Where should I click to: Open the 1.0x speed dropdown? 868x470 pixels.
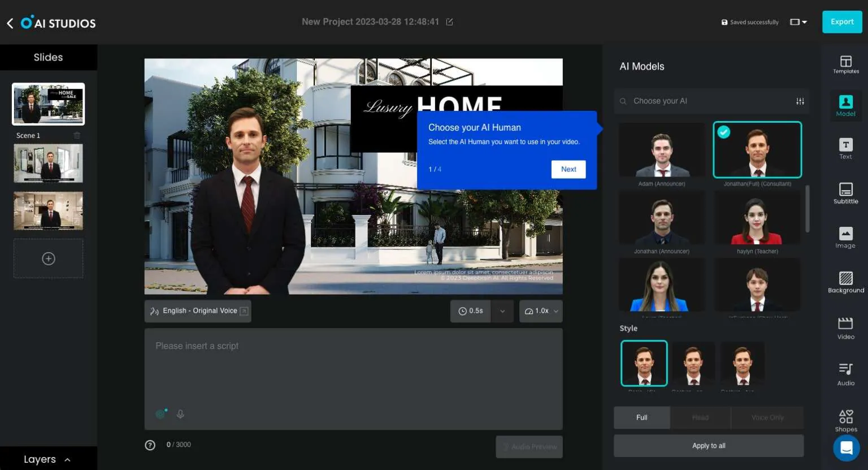(541, 311)
